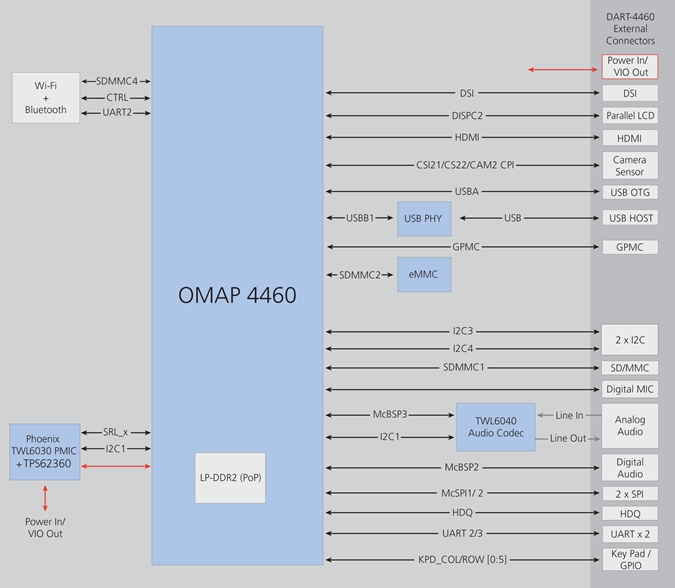Click the SDMMC4 signal label
The image size is (675, 588).
[117, 81]
